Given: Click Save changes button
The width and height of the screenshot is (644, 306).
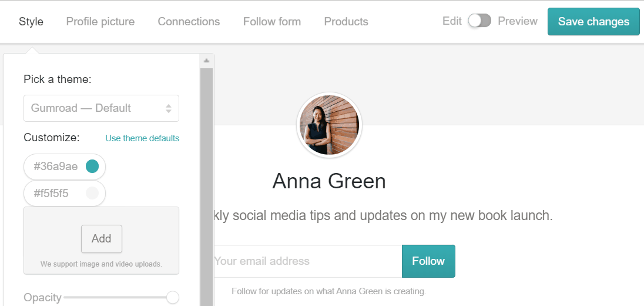Looking at the screenshot, I should click(593, 21).
